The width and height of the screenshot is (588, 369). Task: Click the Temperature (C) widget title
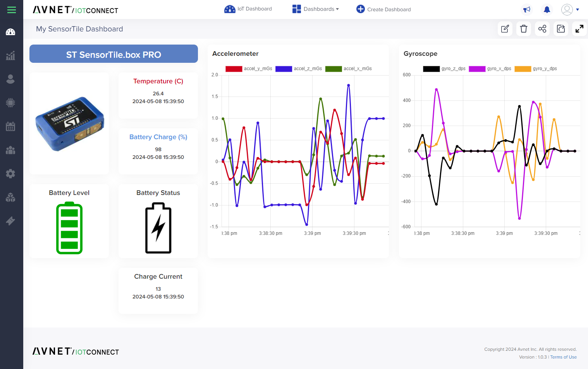coord(158,81)
